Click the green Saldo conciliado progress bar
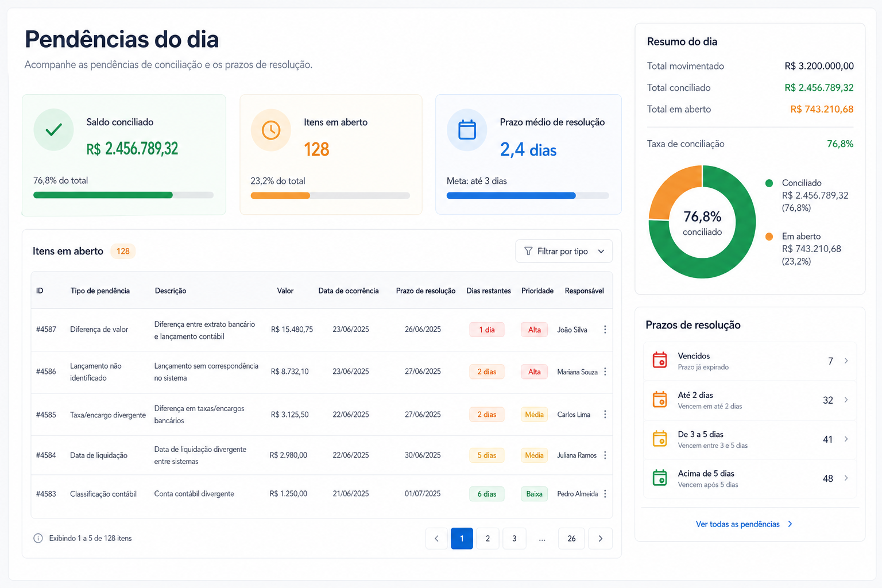This screenshot has width=882, height=588. point(123,195)
